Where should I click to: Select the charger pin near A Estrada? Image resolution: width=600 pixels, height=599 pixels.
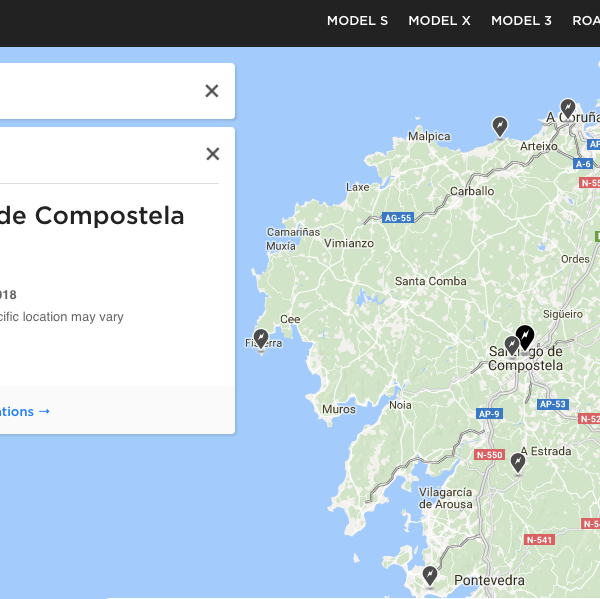518,463
